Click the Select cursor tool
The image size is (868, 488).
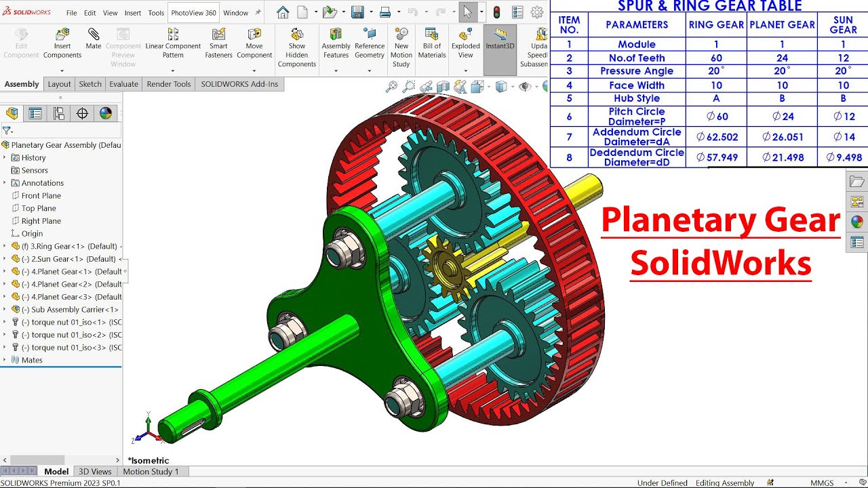tap(467, 12)
